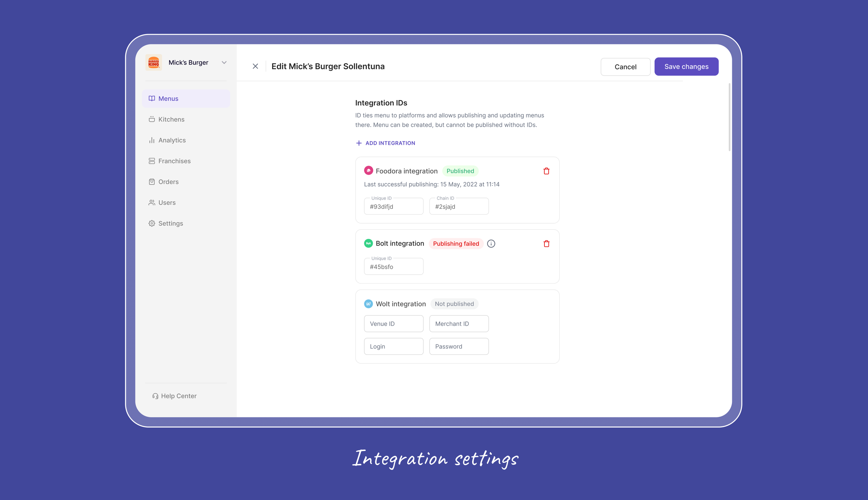This screenshot has height=500, width=868.
Task: Click the Edit Mick's Burger Sollentuna title
Action: tap(328, 66)
